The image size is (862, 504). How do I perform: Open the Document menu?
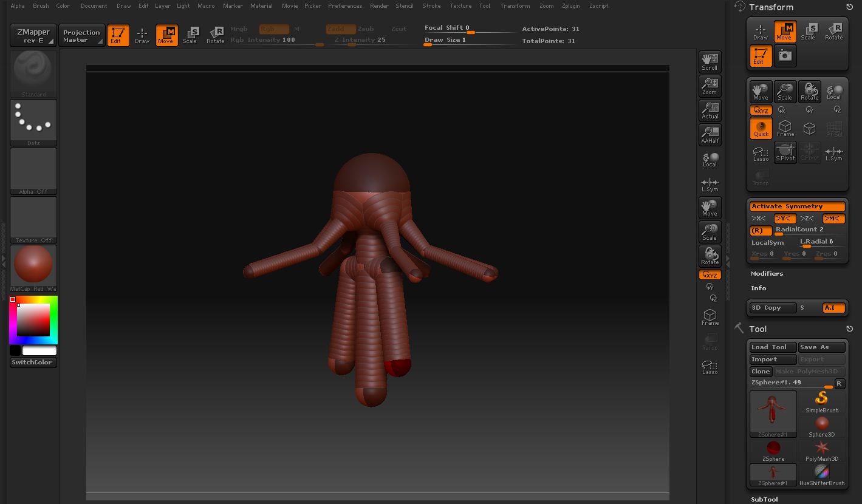(x=94, y=6)
